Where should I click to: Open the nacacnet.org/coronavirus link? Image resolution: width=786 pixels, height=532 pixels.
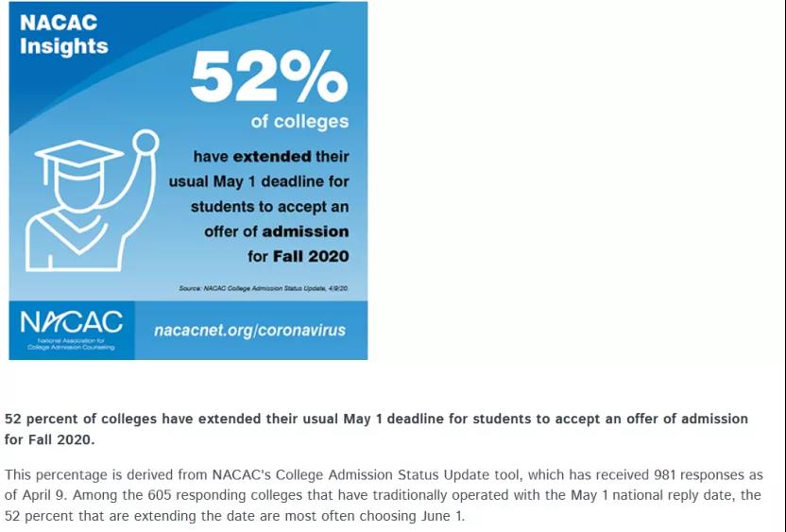tap(249, 330)
